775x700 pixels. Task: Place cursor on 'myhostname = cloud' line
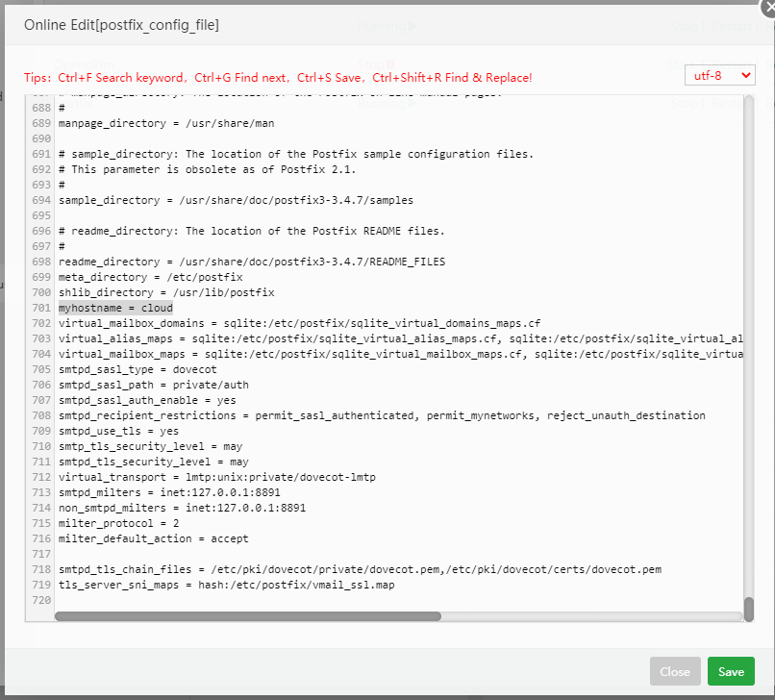pyautogui.click(x=115, y=308)
